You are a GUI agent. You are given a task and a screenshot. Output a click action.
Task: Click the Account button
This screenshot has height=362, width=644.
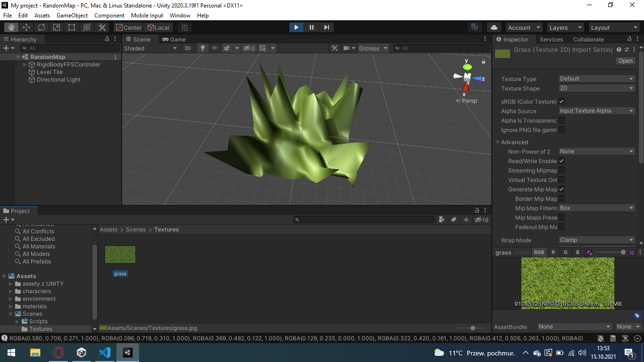(x=524, y=27)
